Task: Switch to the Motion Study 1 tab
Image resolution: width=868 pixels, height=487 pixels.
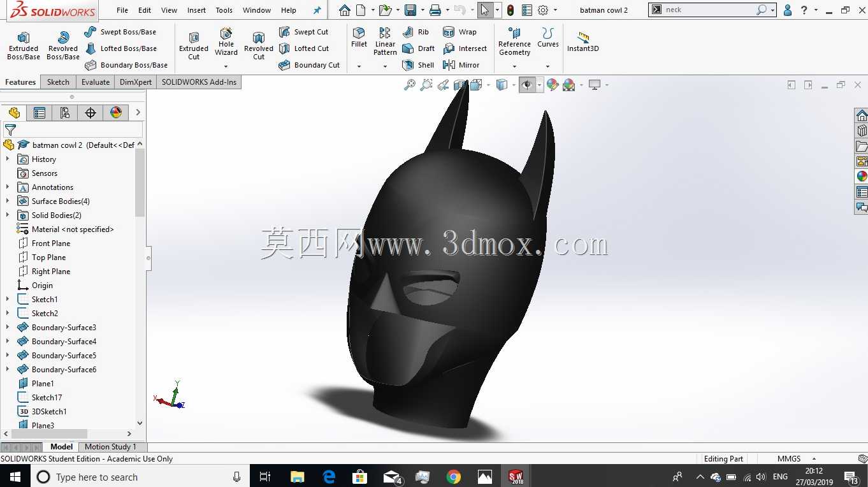Action: pyautogui.click(x=110, y=447)
